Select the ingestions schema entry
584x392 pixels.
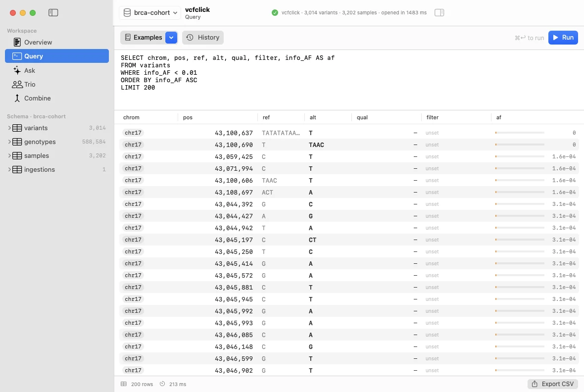(x=57, y=169)
